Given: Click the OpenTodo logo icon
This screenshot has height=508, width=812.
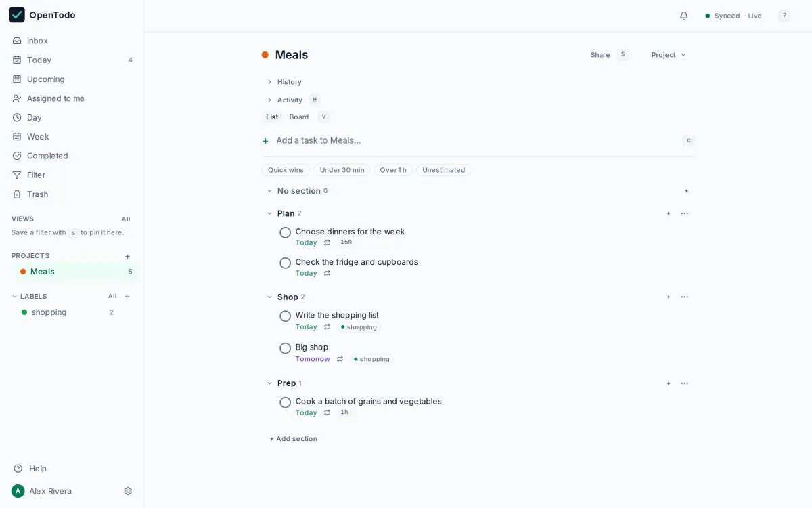Looking at the screenshot, I should [17, 15].
